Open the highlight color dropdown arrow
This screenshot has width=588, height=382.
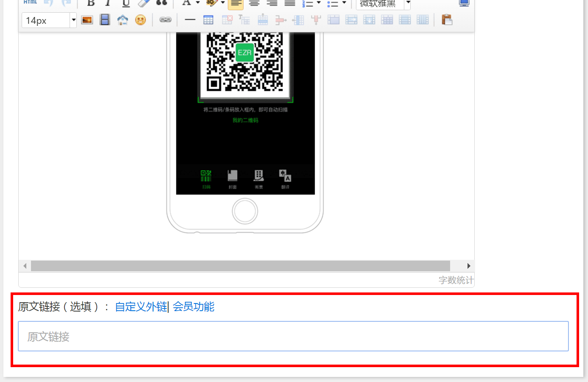[x=223, y=3]
